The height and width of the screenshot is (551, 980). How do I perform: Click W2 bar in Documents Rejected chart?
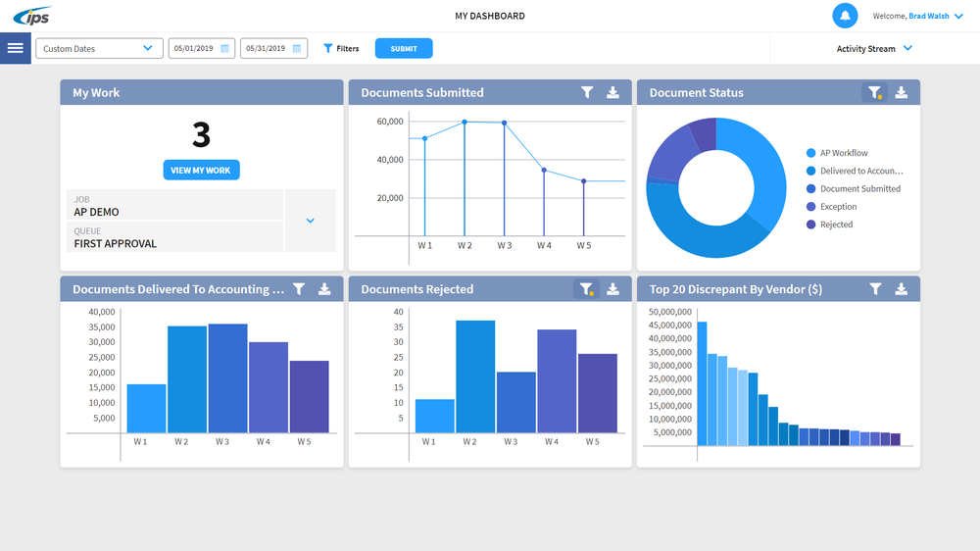(475, 376)
